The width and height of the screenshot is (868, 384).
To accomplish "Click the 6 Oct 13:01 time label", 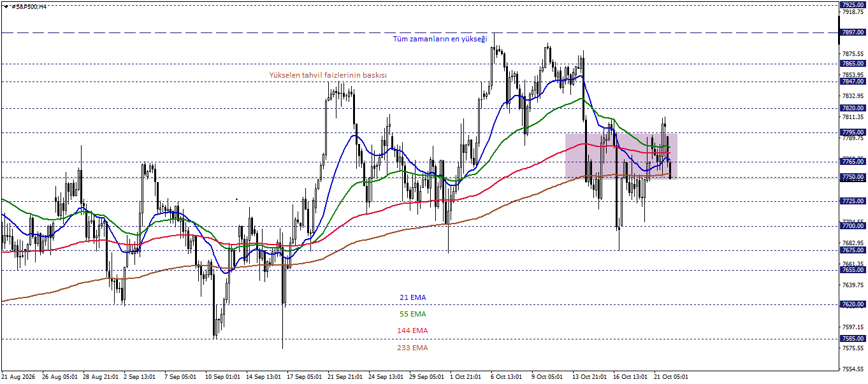I will click(x=507, y=377).
